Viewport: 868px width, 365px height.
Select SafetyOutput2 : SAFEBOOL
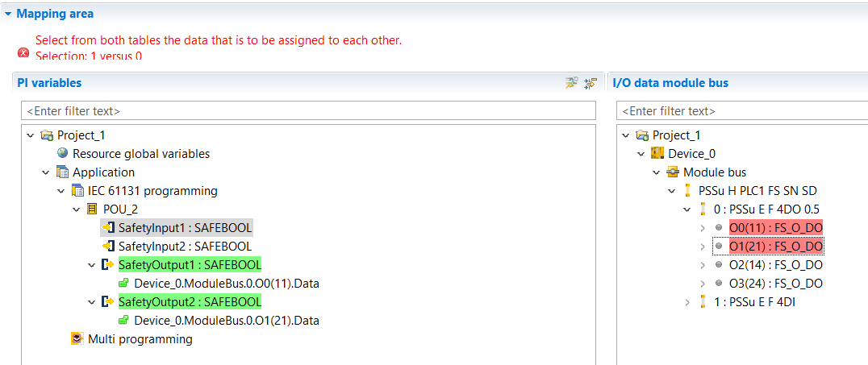coord(190,302)
